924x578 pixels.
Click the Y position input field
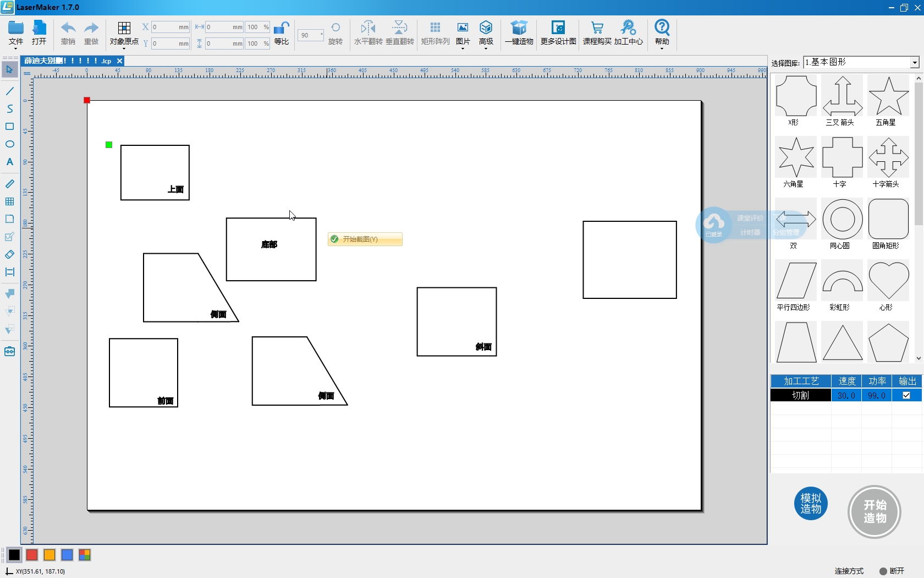click(170, 43)
